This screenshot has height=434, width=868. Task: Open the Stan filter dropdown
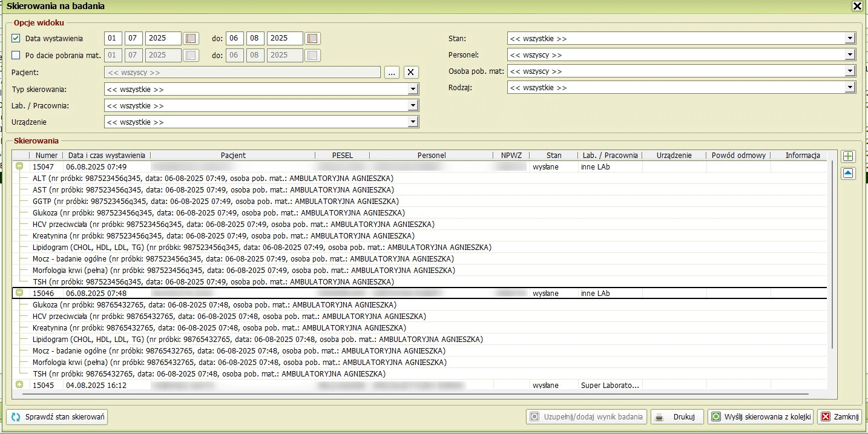(849, 39)
